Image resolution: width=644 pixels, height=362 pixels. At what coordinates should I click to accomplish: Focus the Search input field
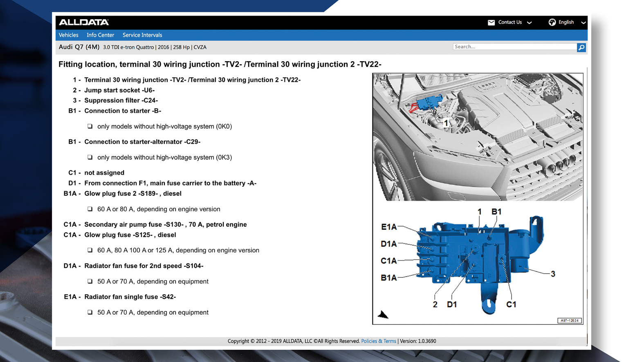pos(514,47)
